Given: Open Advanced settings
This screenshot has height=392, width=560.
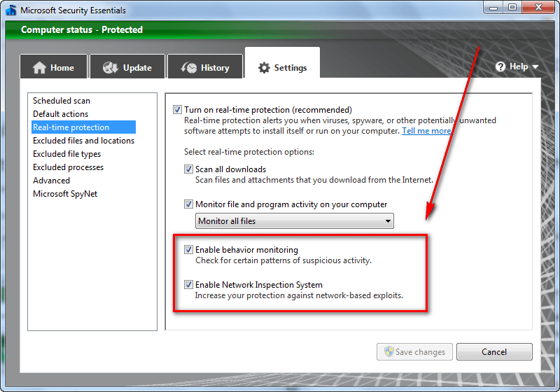Looking at the screenshot, I should tap(51, 181).
